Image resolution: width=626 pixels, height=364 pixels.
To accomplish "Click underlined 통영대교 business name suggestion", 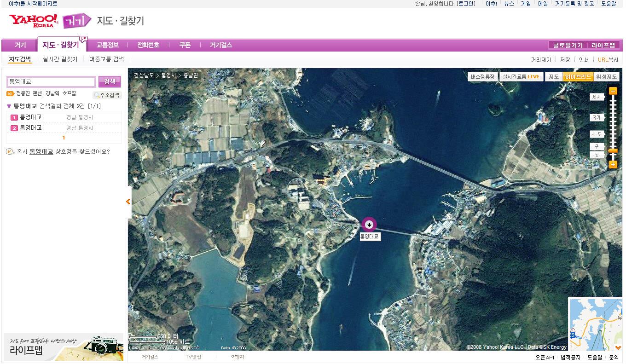I will [x=41, y=151].
